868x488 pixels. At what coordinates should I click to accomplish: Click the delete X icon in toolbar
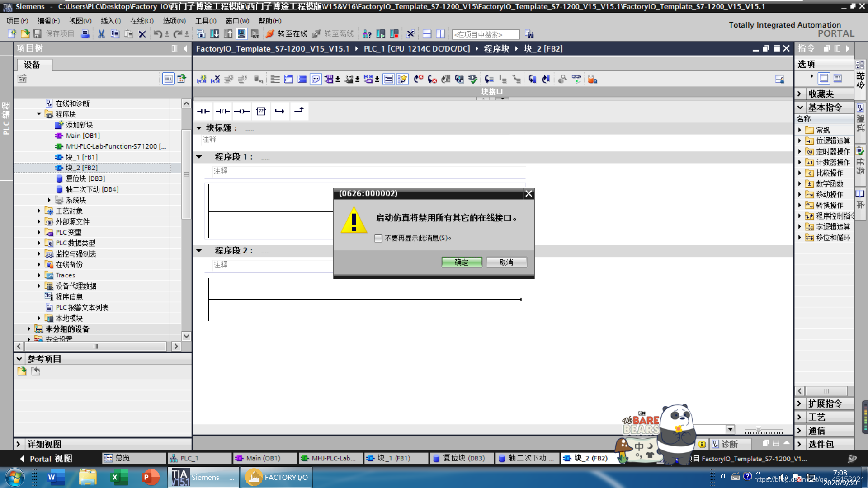pyautogui.click(x=142, y=34)
